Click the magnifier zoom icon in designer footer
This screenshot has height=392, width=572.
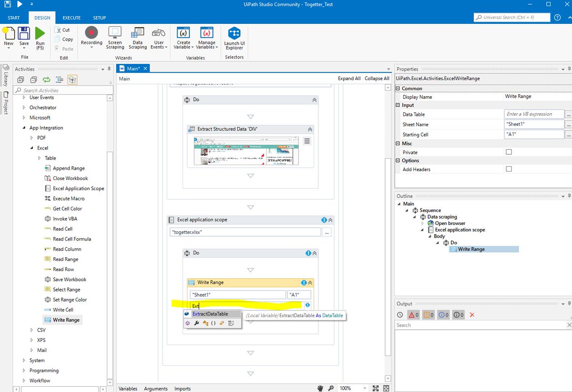[330, 389]
